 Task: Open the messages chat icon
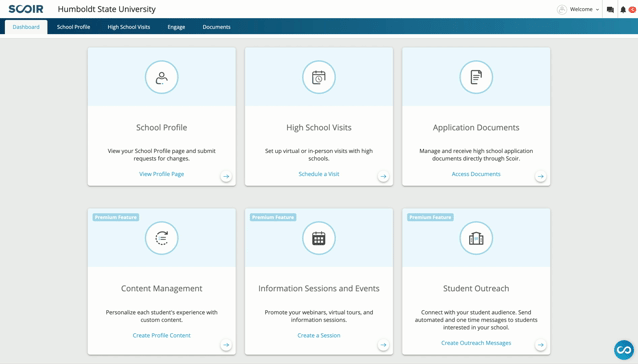pyautogui.click(x=610, y=9)
